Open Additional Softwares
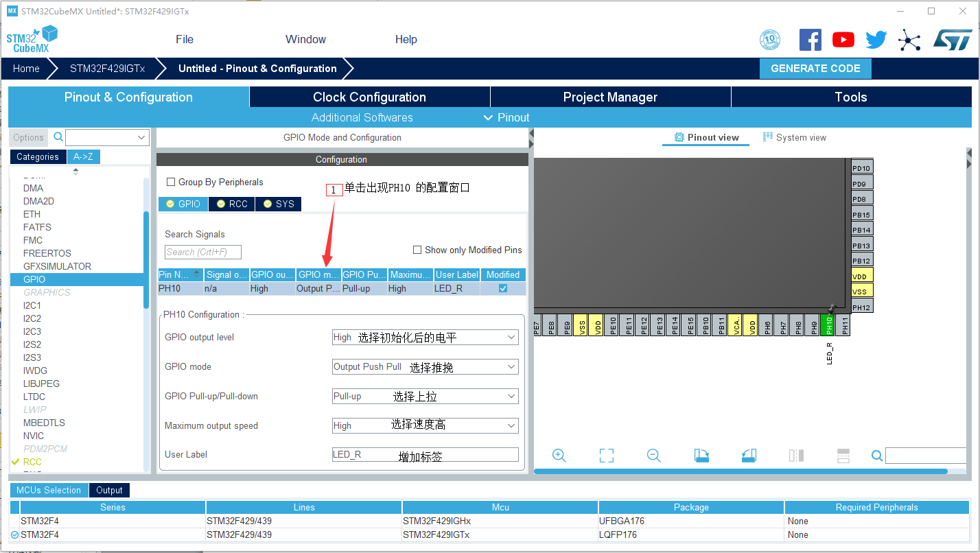This screenshot has height=553, width=980. pyautogui.click(x=362, y=117)
